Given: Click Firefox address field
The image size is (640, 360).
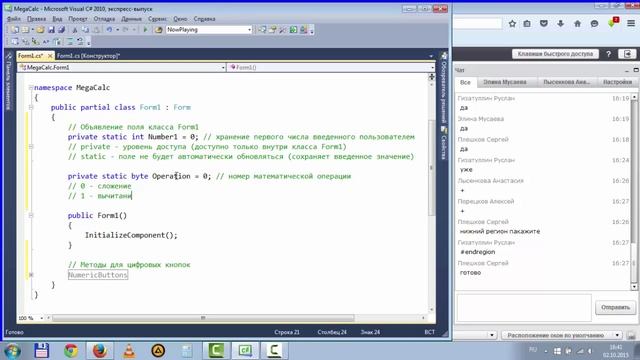Looking at the screenshot, I should (478, 24).
